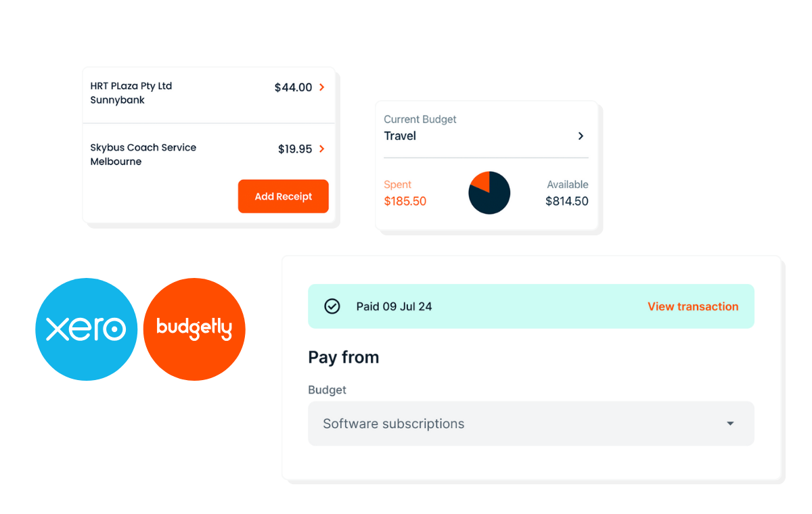812x514 pixels.
Task: Open the Software subscriptions dropdown arrow
Action: (730, 424)
